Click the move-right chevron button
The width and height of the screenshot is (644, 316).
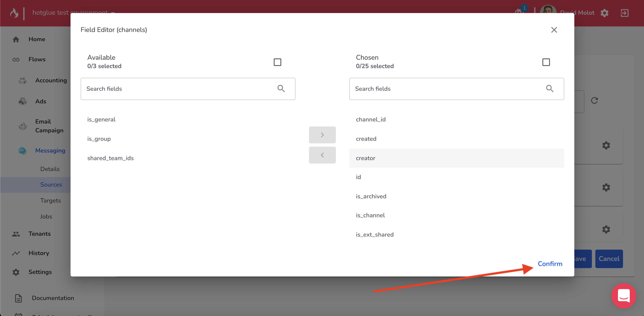322,135
